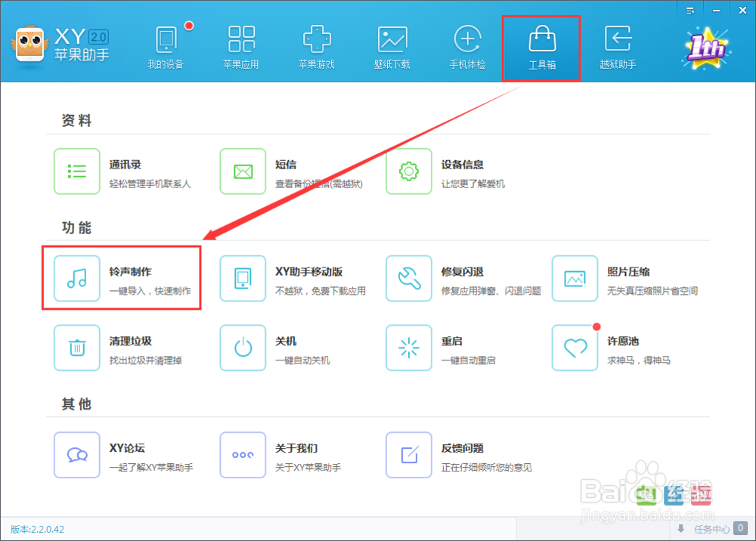This screenshot has height=541, width=756.
Task: Click the 通讯录 list icon
Action: [77, 171]
